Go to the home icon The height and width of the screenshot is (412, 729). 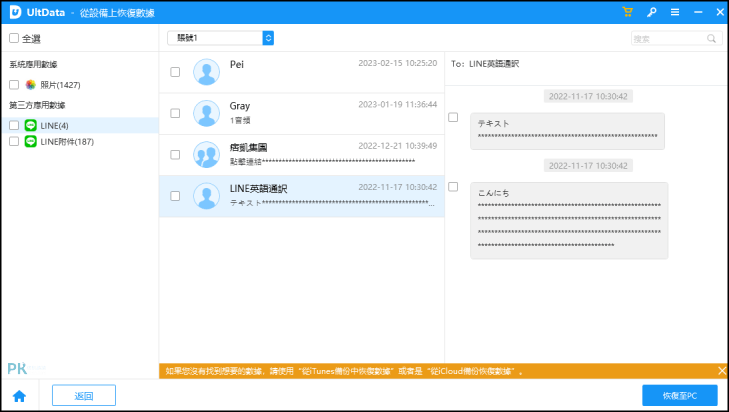click(20, 396)
